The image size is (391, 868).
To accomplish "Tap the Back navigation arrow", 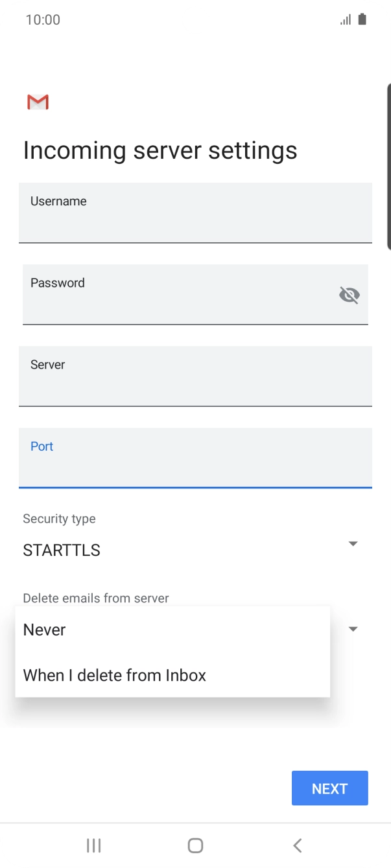I will click(297, 845).
